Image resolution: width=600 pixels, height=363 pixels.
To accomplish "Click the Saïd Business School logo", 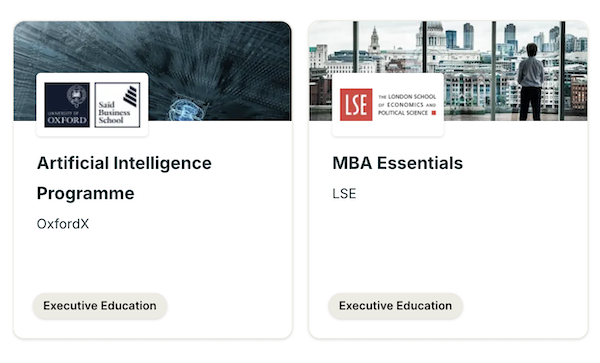I will click(x=117, y=105).
